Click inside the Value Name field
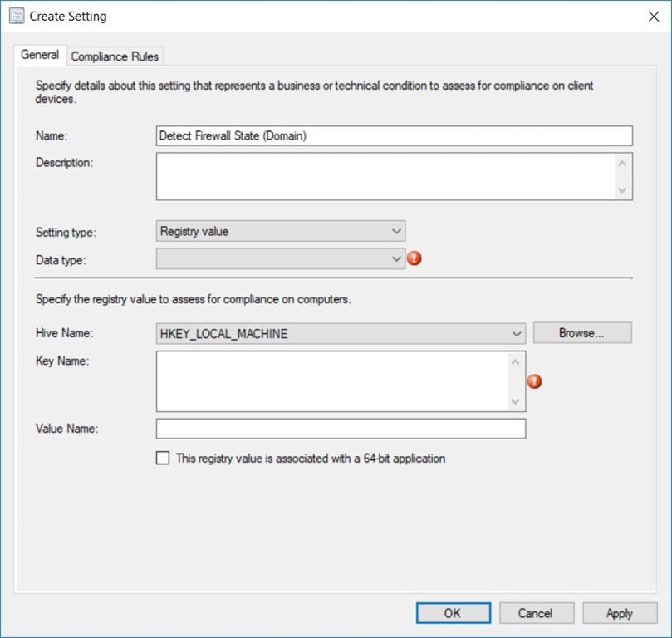 (341, 429)
